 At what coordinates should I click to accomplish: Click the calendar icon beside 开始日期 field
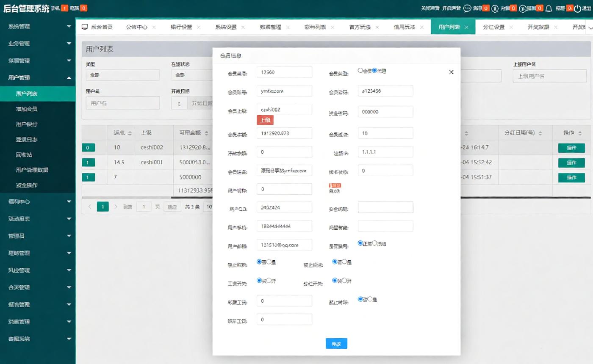[179, 103]
